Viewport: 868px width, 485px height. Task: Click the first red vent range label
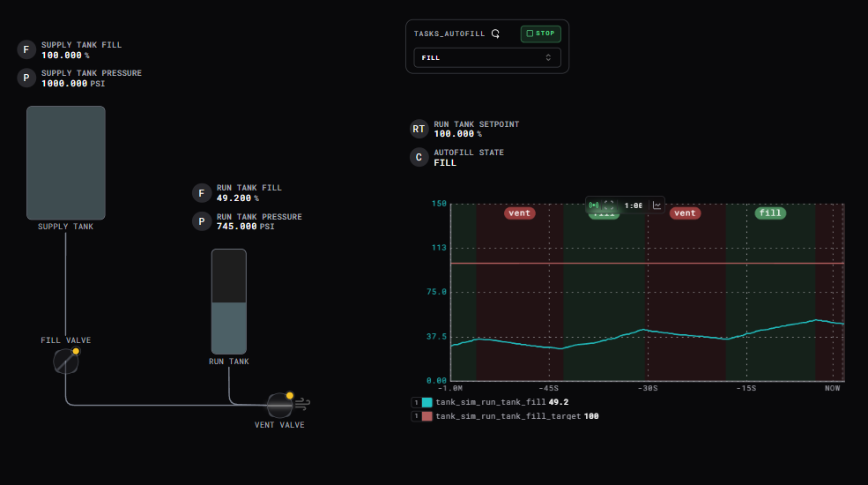click(x=519, y=213)
